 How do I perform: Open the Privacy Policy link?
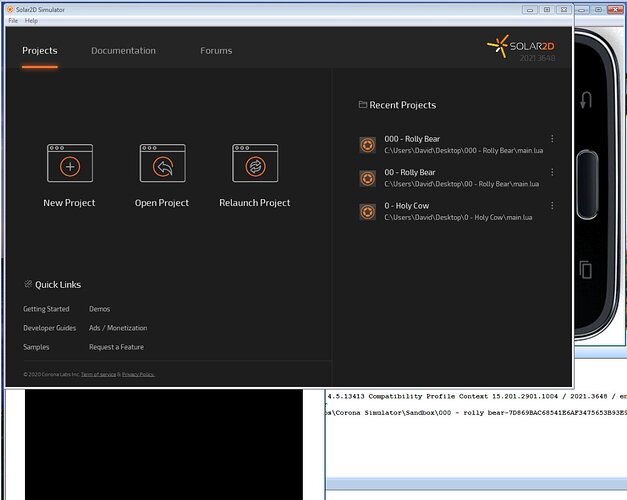point(138,374)
